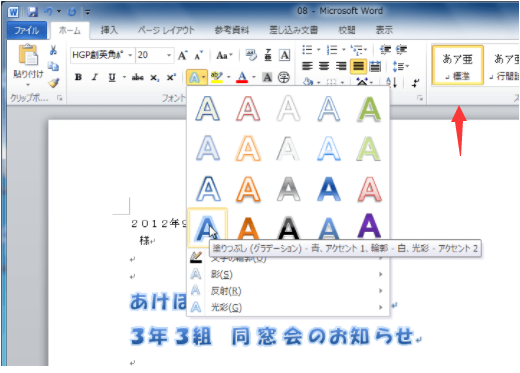Image resolution: width=520 pixels, height=373 pixels.
Task: Toggle Bold formatting
Action: tap(78, 77)
